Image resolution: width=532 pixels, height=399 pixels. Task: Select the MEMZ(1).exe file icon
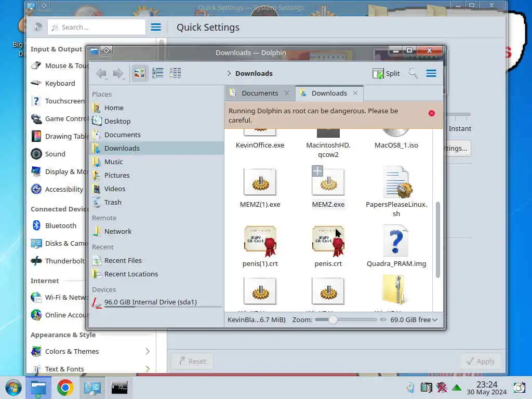click(260, 182)
